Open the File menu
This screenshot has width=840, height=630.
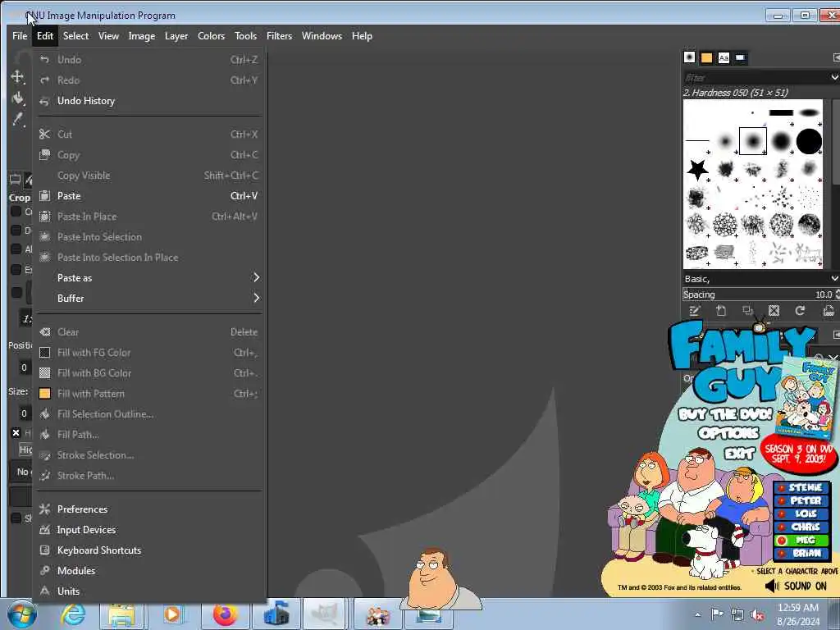point(20,36)
